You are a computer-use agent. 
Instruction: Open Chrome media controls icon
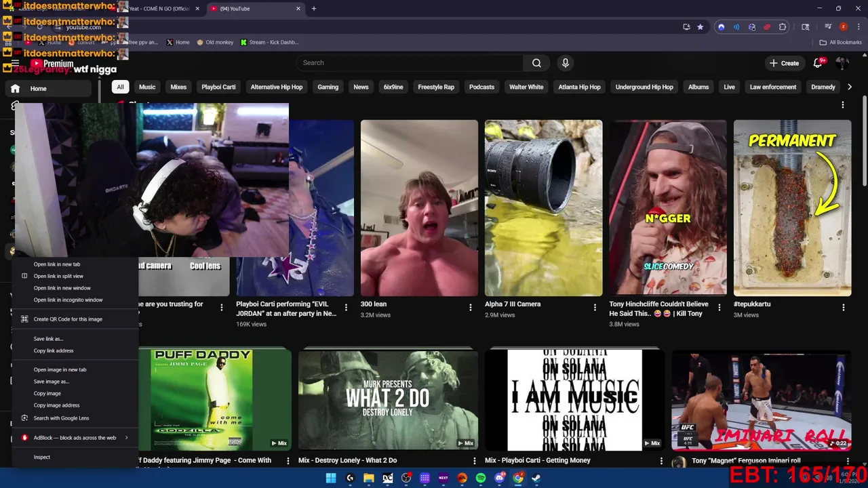[828, 27]
